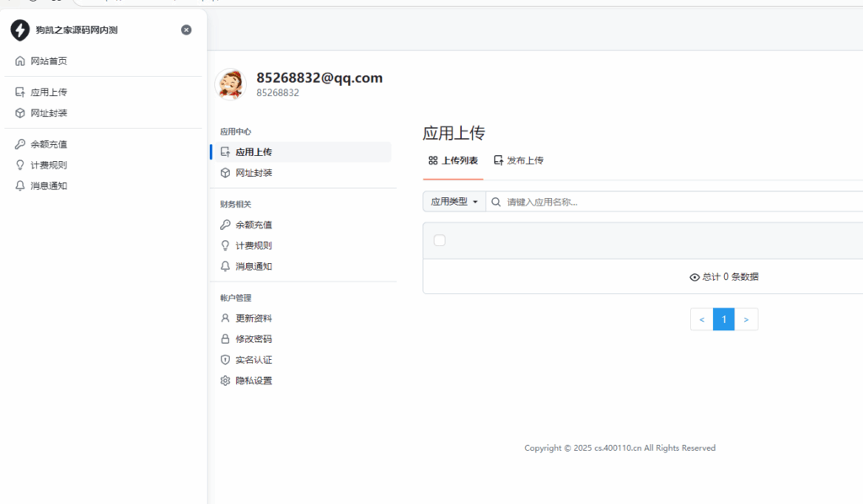Tick the select-all checkbox in list header
863x504 pixels.
pos(439,240)
